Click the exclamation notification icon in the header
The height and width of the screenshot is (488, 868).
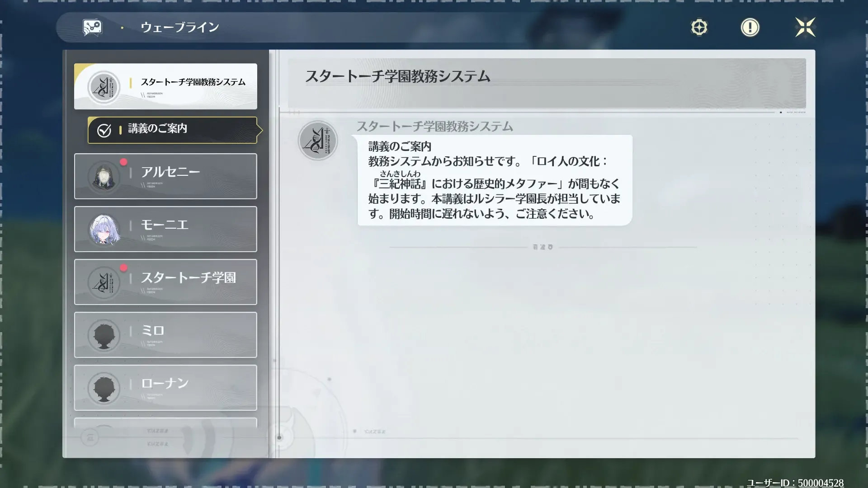(x=750, y=27)
